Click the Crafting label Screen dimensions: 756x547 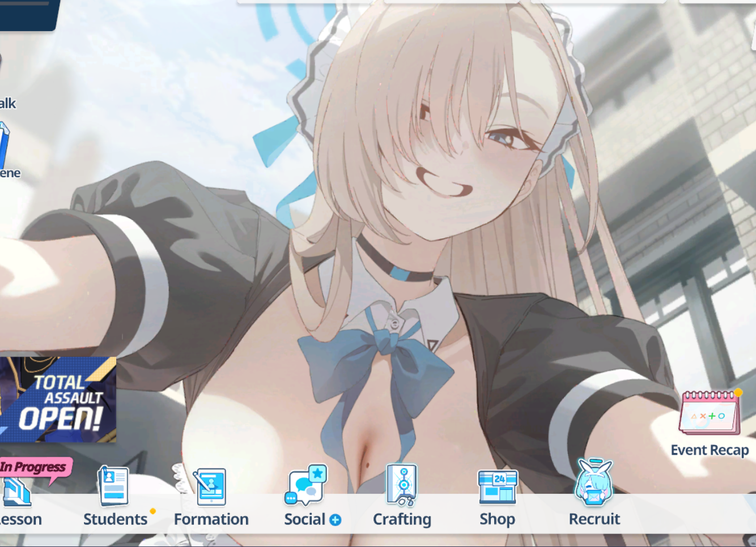point(402,520)
